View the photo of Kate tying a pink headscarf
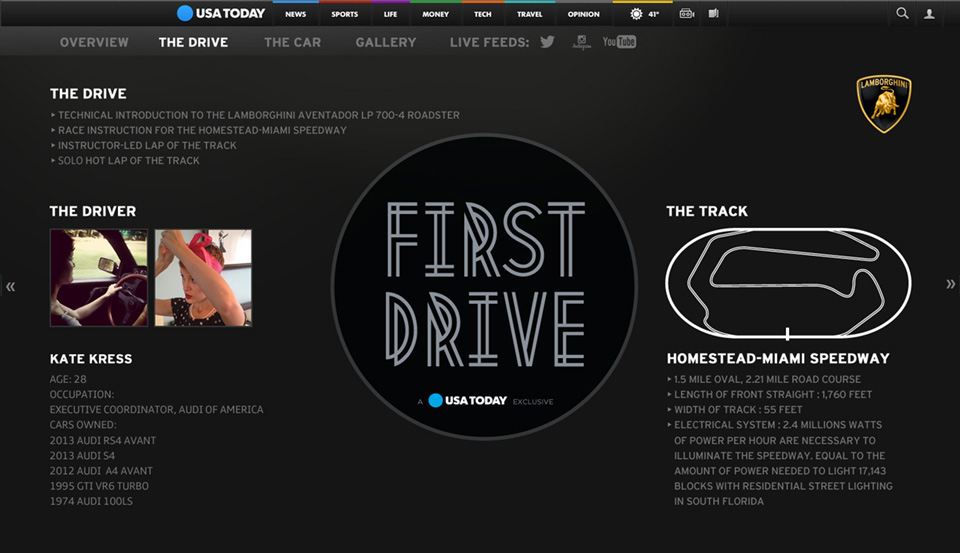This screenshot has width=960, height=553. (203, 277)
